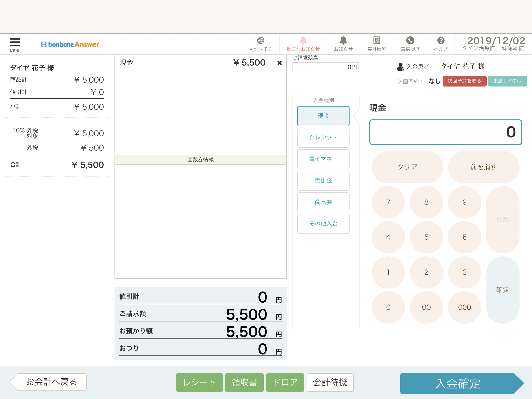Image resolution: width=532 pixels, height=399 pixels.
Task: Print with the レシート button
Action: tap(199, 382)
